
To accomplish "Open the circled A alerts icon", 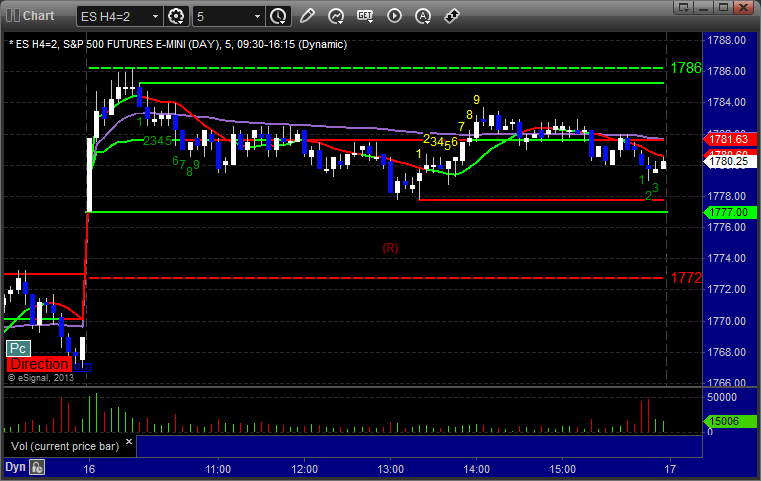I will (423, 16).
